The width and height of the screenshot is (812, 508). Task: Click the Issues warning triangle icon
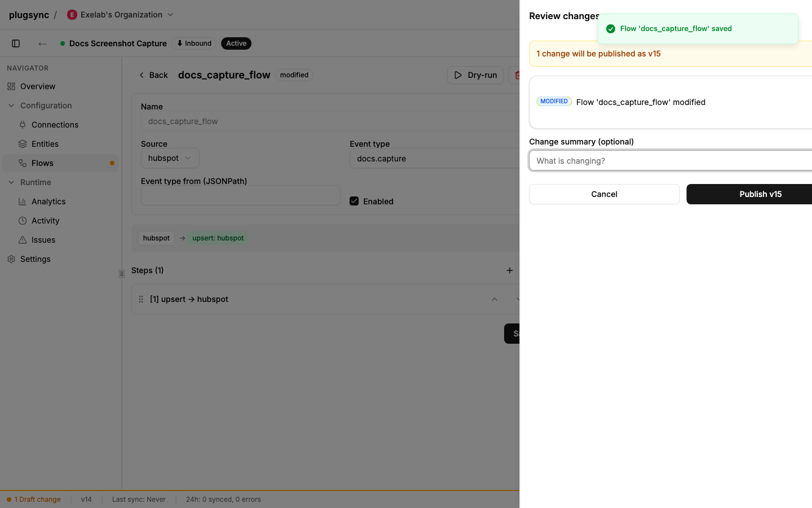pos(23,240)
